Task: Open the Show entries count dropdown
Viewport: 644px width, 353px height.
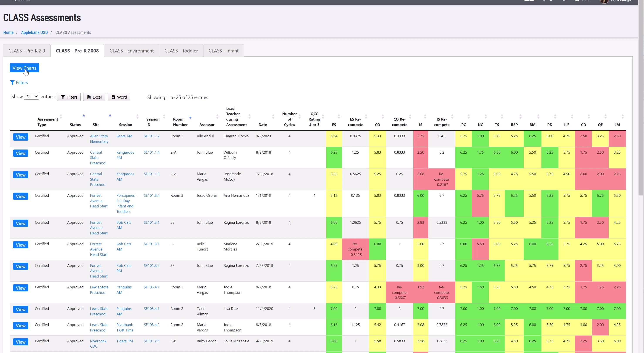Action: pyautogui.click(x=32, y=96)
